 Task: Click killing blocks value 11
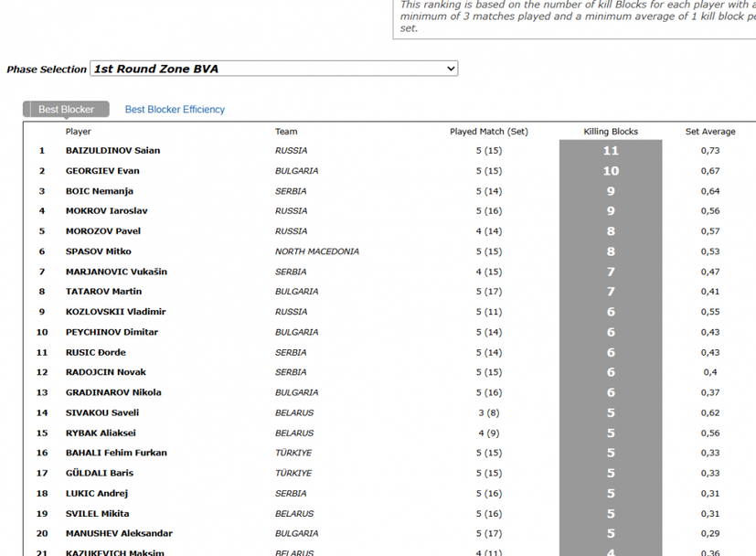(x=611, y=151)
